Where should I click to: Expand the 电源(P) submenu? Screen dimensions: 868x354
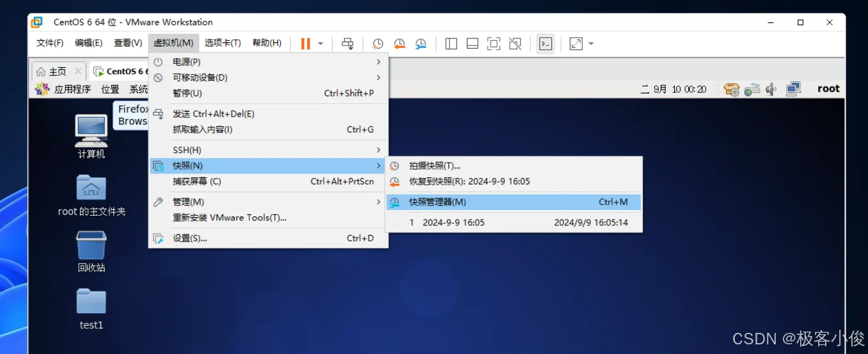click(x=269, y=62)
